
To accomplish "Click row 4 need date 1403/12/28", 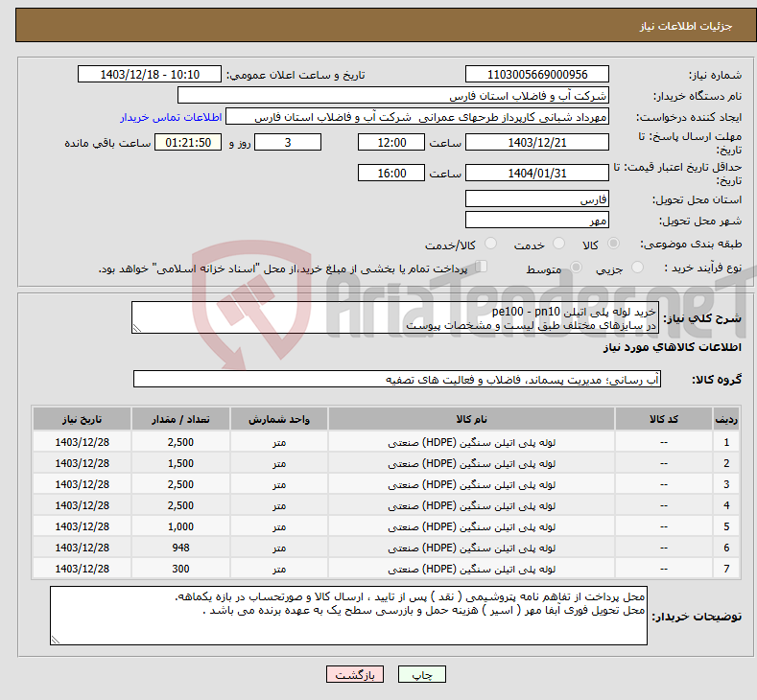I will 83,505.
